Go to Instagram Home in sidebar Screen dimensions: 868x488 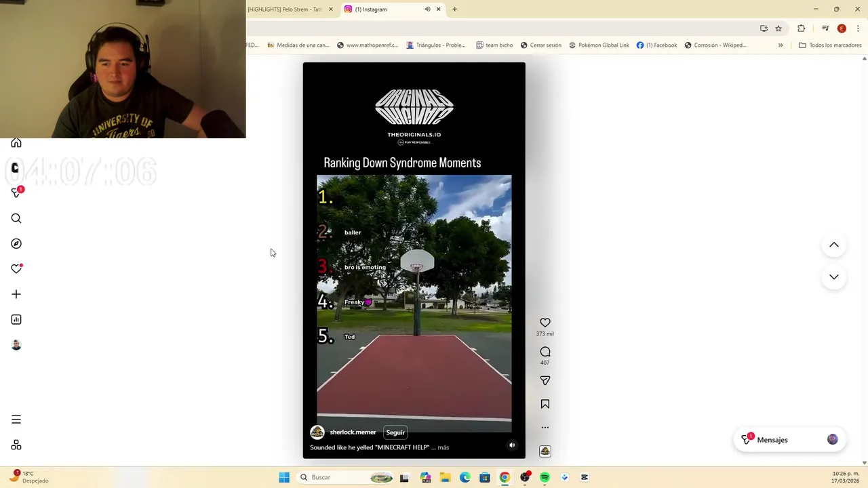tap(16, 142)
